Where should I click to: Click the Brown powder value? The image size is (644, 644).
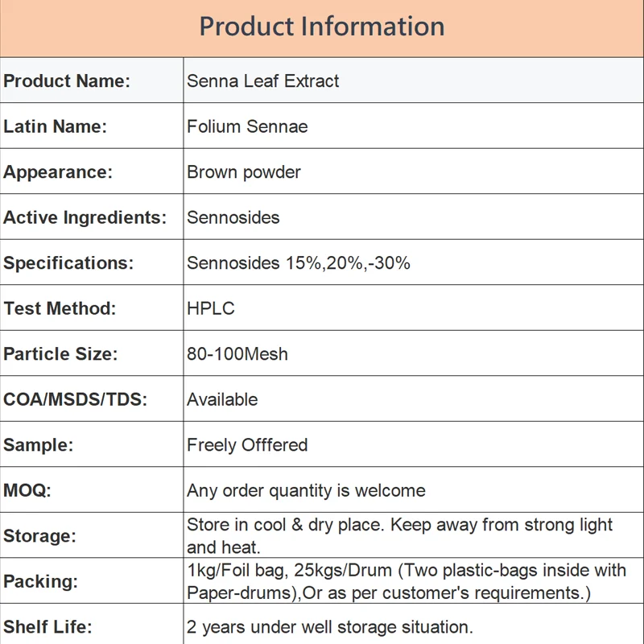point(244,172)
